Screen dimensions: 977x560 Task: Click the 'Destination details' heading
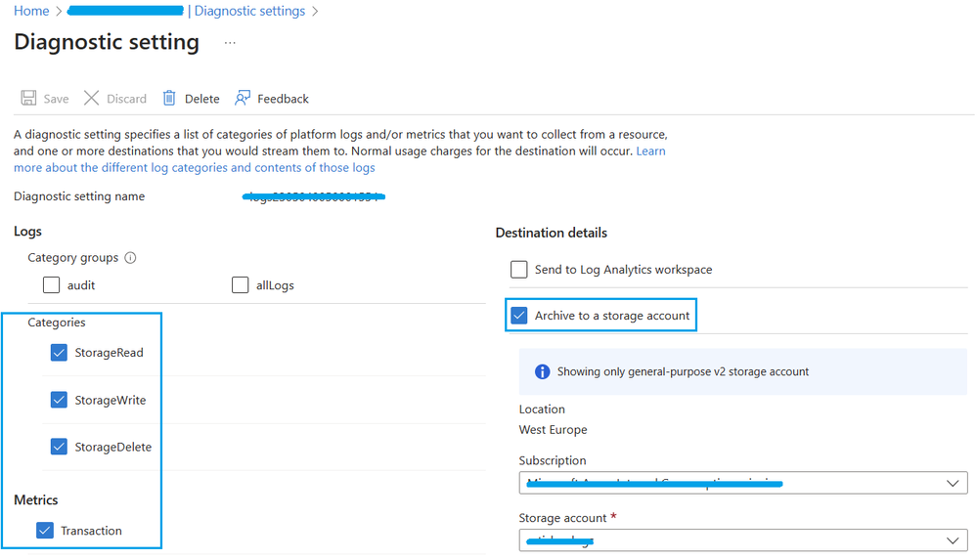pos(551,233)
